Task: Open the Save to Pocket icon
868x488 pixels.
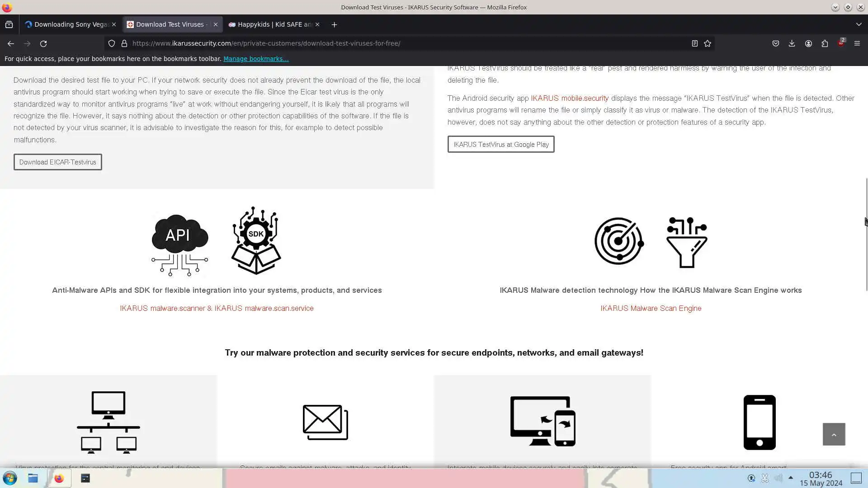Action: 775,43
